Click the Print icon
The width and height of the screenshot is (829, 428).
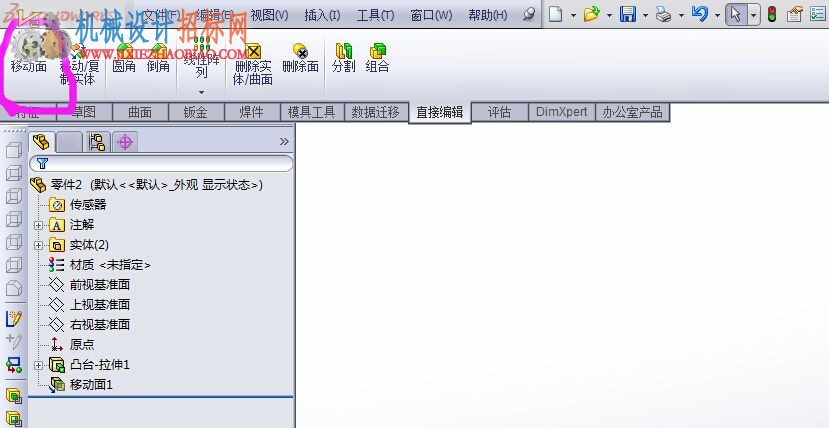[x=664, y=15]
